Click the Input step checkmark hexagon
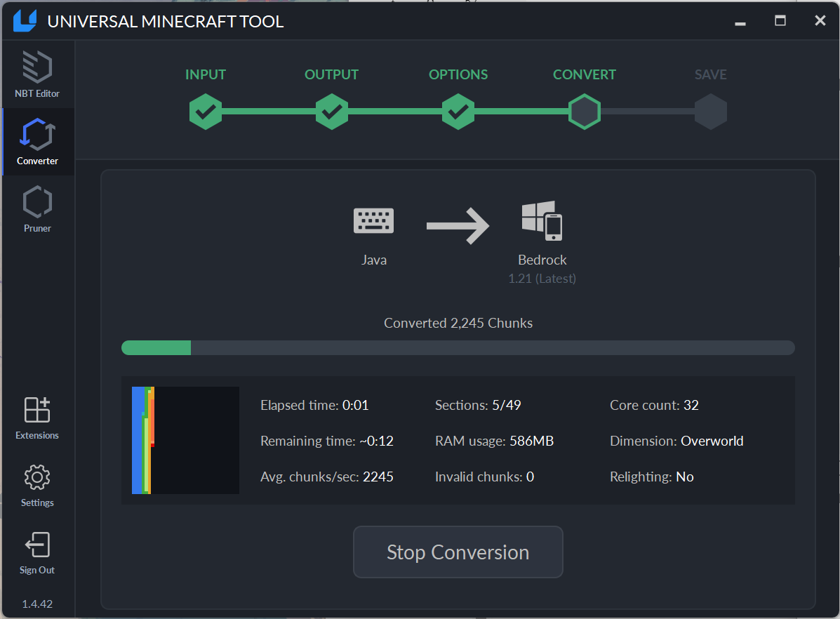Viewport: 840px width, 619px height. point(206,112)
